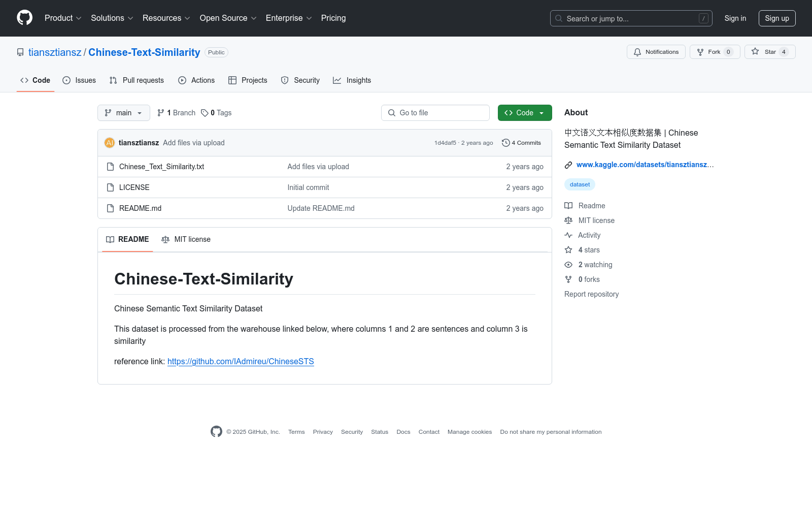
Task: Click the Sign up button
Action: [777, 18]
